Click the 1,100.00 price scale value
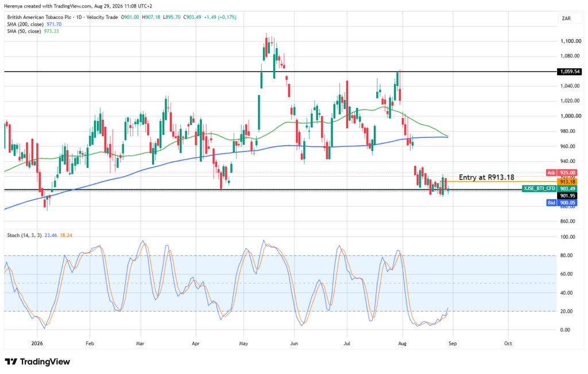Image resolution: width=588 pixels, height=374 pixels. [x=571, y=41]
